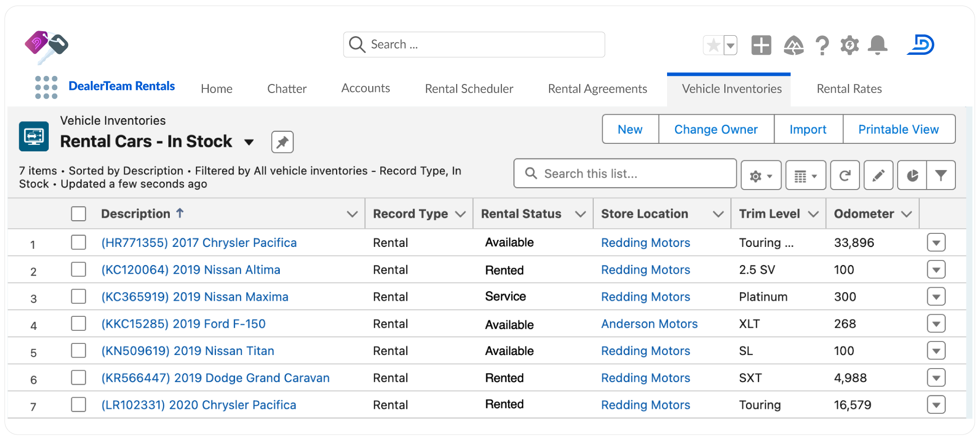Open the setup gear icon in header
The height and width of the screenshot is (439, 980).
[x=849, y=45]
